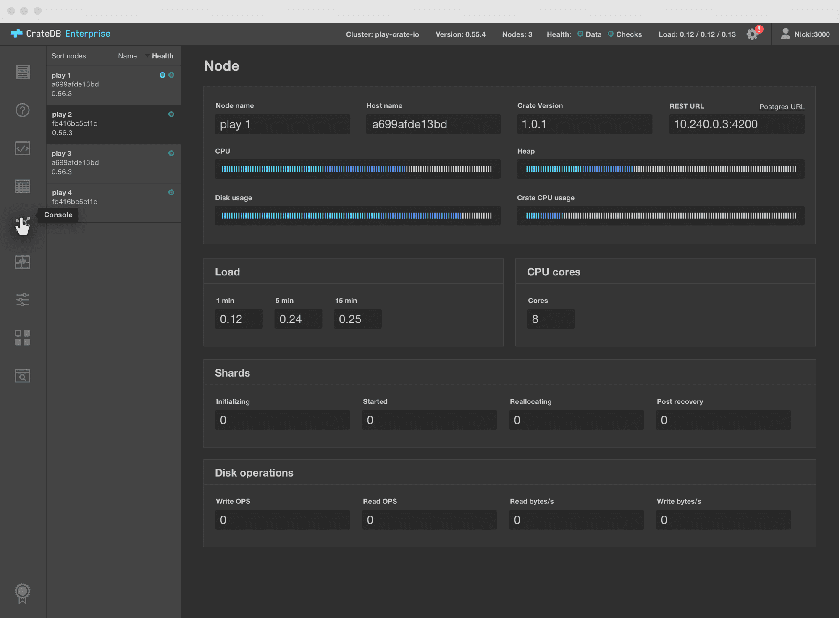
Task: Sort nodes by Health
Action: pyautogui.click(x=163, y=56)
